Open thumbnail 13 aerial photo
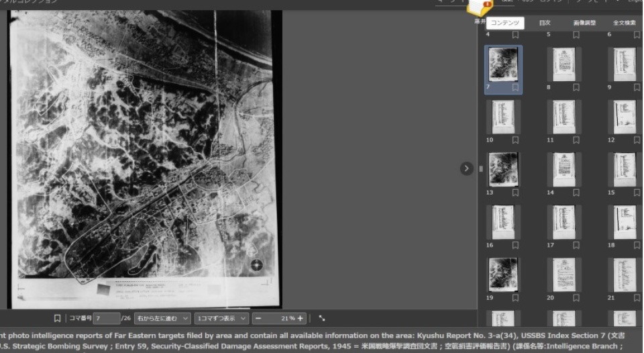This screenshot has height=353, width=644. click(503, 168)
